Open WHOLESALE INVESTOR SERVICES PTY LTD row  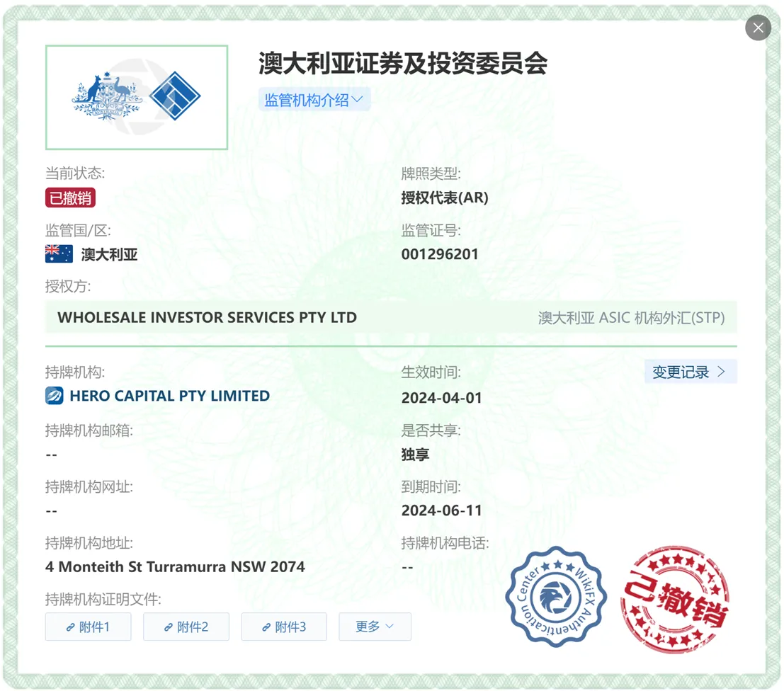pyautogui.click(x=391, y=317)
